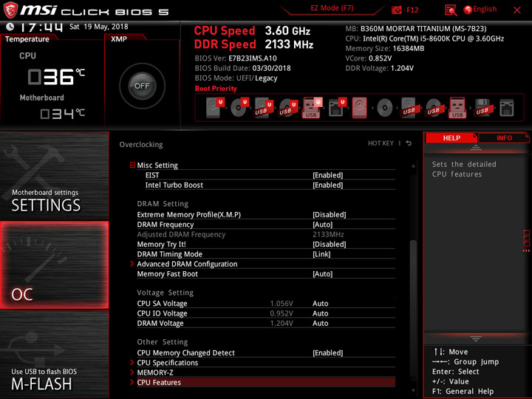
Task: Click the Motherboard temperature 34°C readout
Action: click(x=62, y=114)
